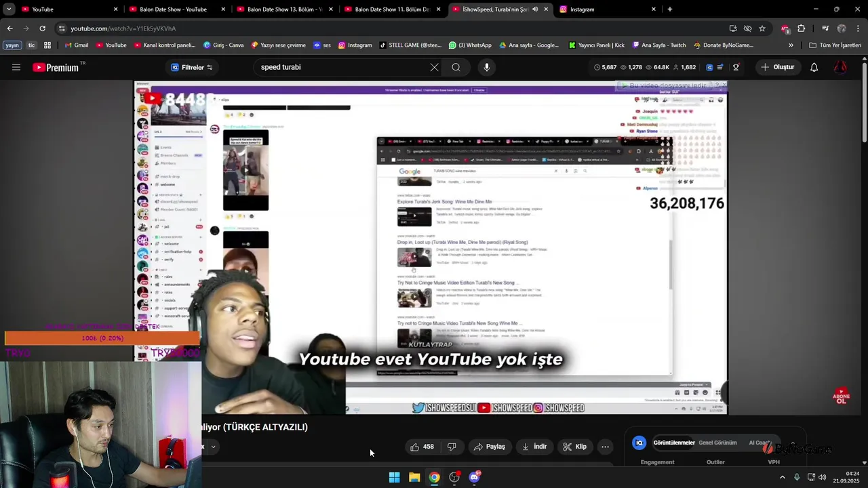Open the Windows Start menu
Viewport: 868px width, 488px height.
(x=394, y=477)
